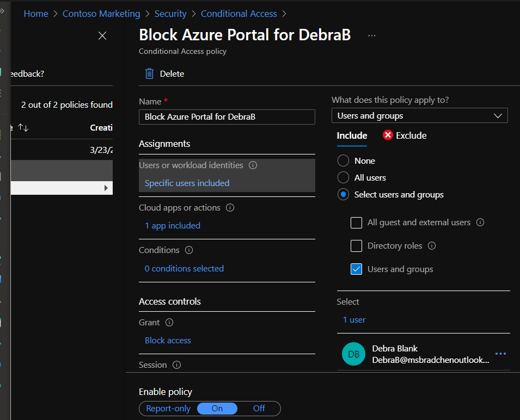Click info icon next to Grant

[x=169, y=323]
